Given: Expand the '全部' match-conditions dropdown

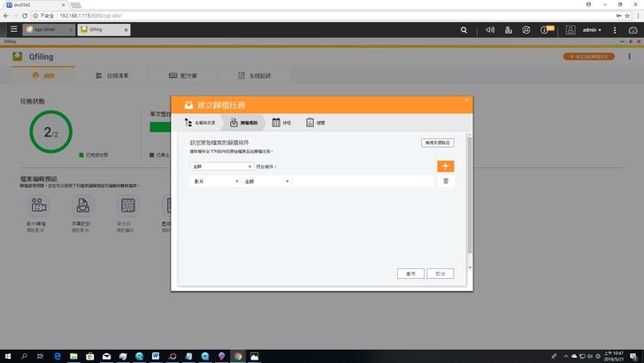Looking at the screenshot, I should (221, 166).
